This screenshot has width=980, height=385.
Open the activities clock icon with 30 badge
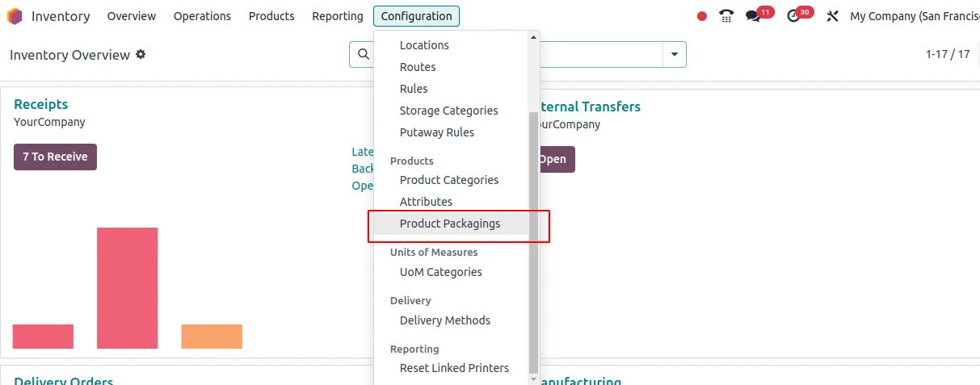tap(793, 16)
